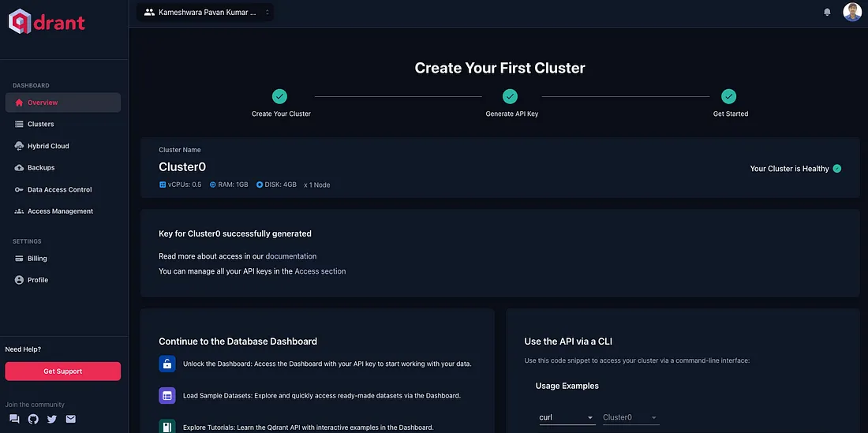Click the Continue to the Database Dashboard heading
The image size is (868, 433).
tap(238, 342)
